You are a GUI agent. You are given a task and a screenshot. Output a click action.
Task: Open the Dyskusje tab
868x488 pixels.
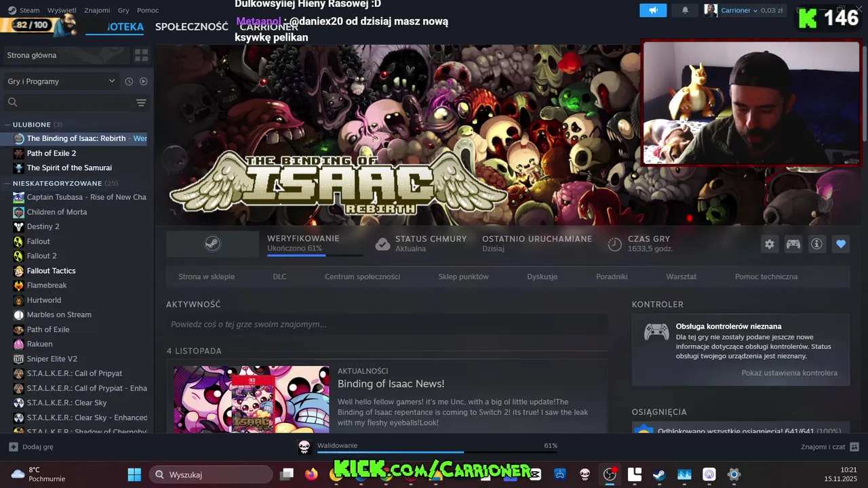point(542,277)
